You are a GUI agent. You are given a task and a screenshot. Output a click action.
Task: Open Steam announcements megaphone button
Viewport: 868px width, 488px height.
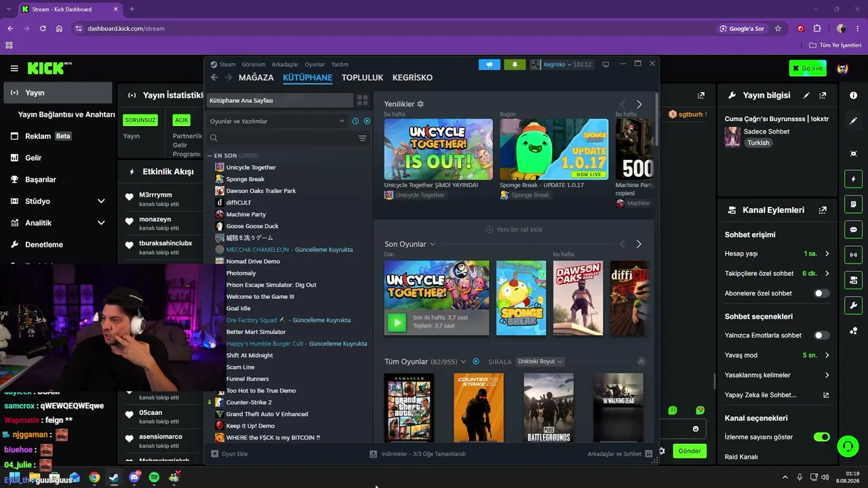(489, 64)
